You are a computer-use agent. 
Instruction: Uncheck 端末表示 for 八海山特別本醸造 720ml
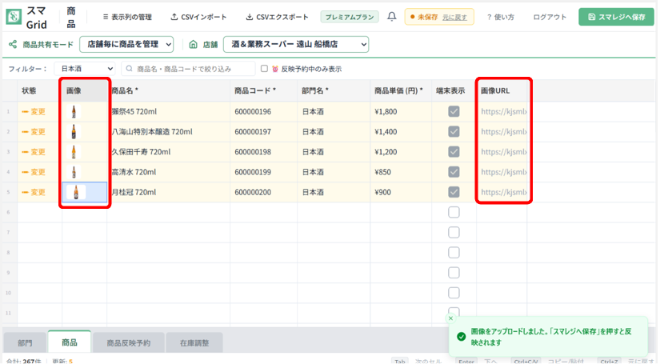coord(454,131)
